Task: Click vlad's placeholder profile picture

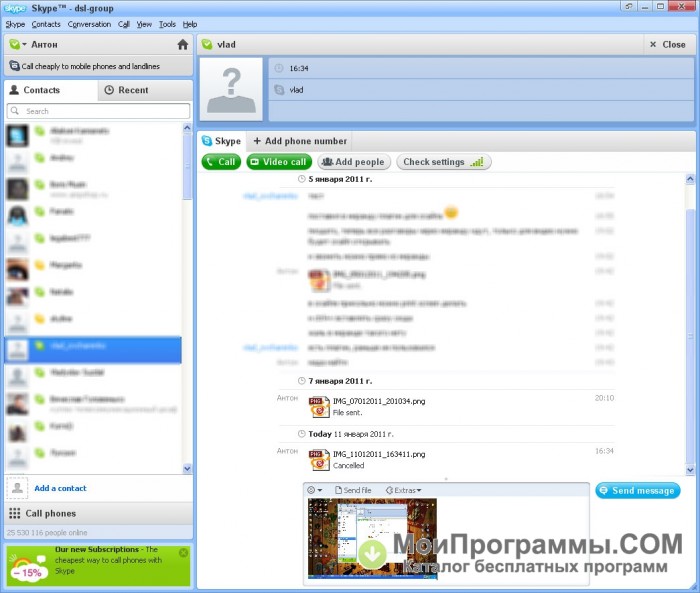Action: click(x=231, y=89)
